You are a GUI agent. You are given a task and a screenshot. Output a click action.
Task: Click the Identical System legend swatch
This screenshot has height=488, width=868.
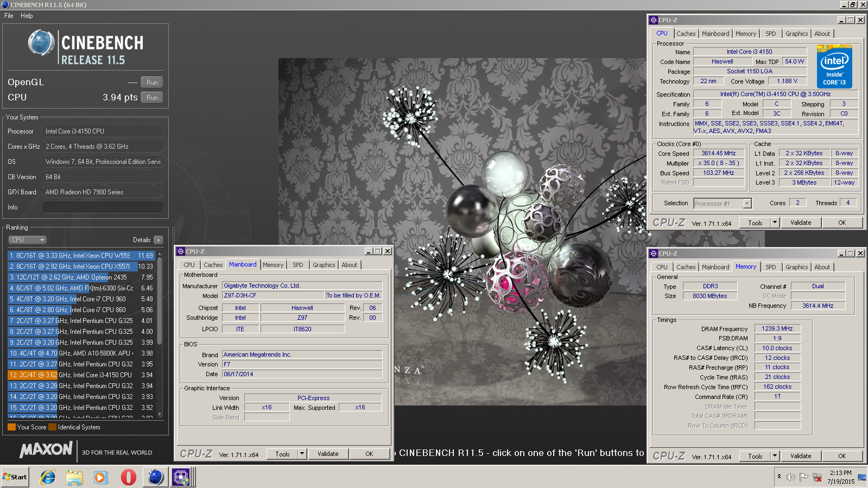pyautogui.click(x=52, y=427)
